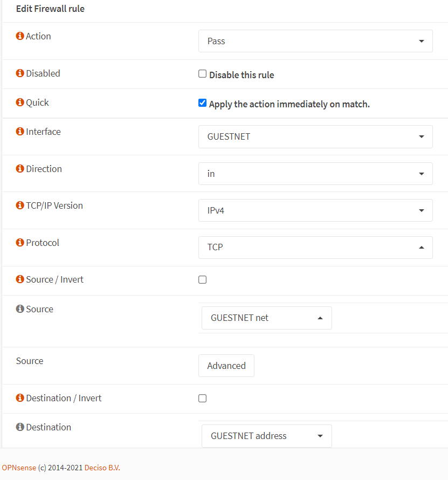
Task: Uncheck Apply the action immediately on match
Action: tap(203, 103)
